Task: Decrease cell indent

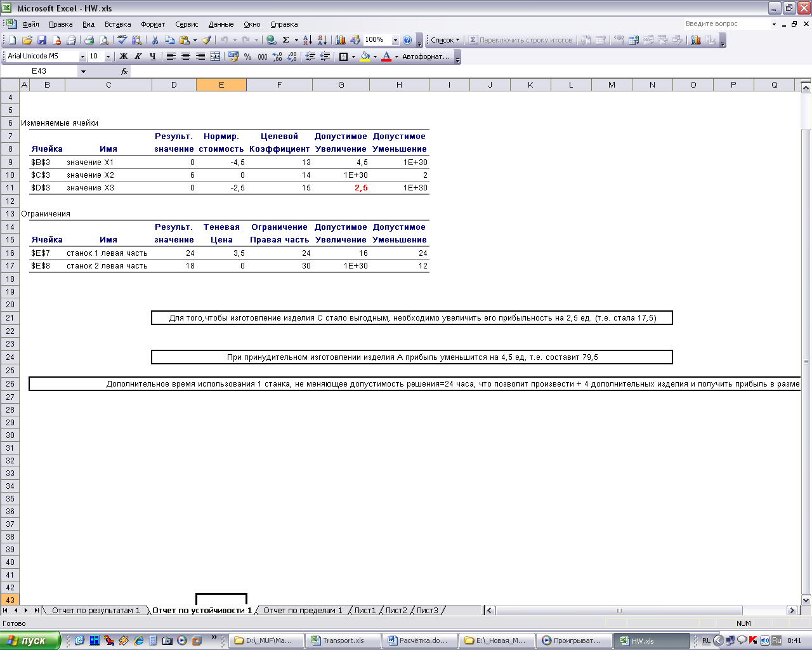Action: 310,56
